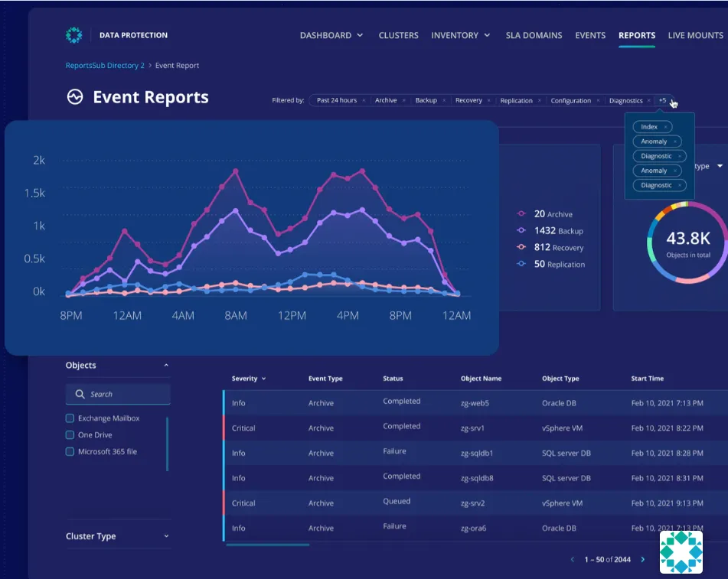
Task: Remove the Configuration filter chip via its x
Action: pos(598,101)
